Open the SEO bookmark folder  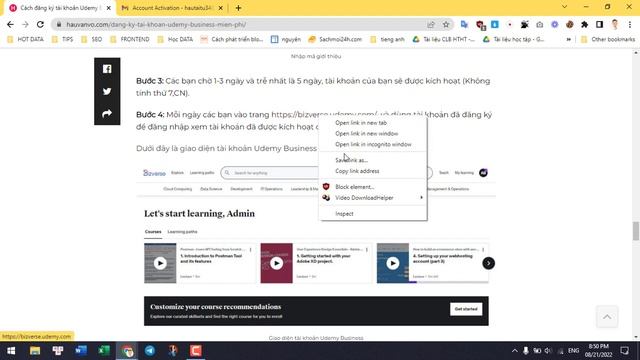91,40
